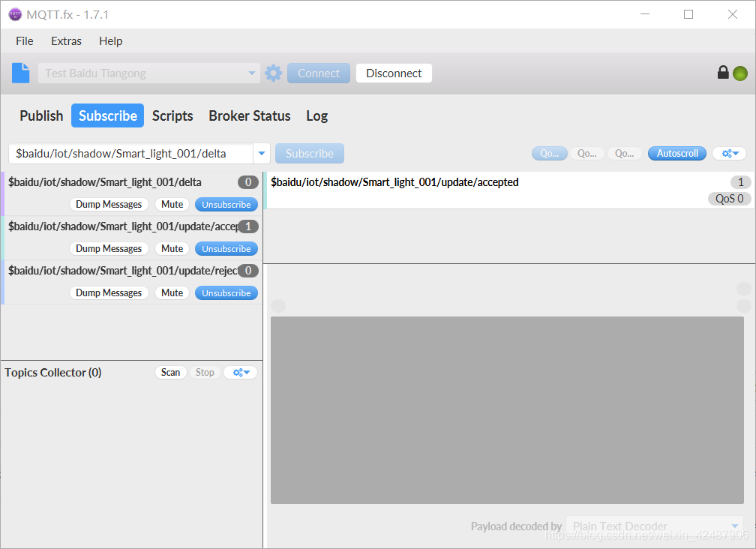The image size is (756, 549).
Task: Mute the update/accepted topic subscription
Action: point(172,249)
